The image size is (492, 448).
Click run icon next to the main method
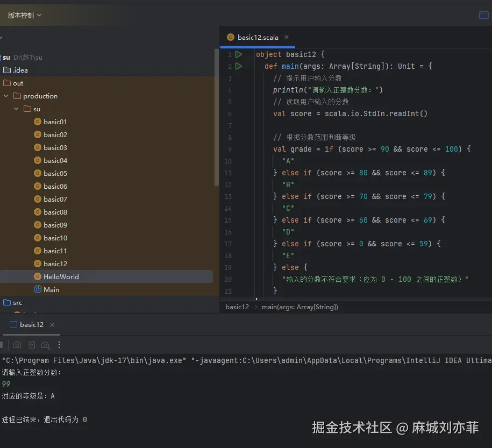coord(239,66)
